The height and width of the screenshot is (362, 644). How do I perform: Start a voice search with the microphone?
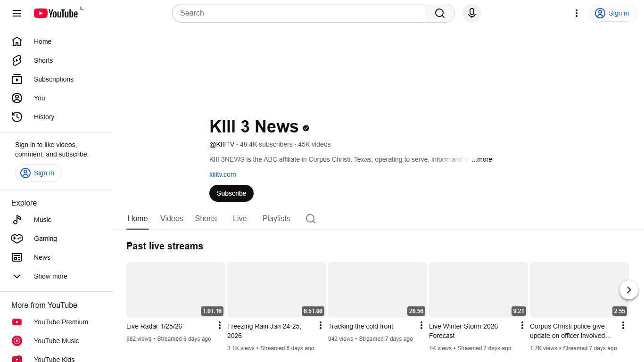pyautogui.click(x=471, y=13)
